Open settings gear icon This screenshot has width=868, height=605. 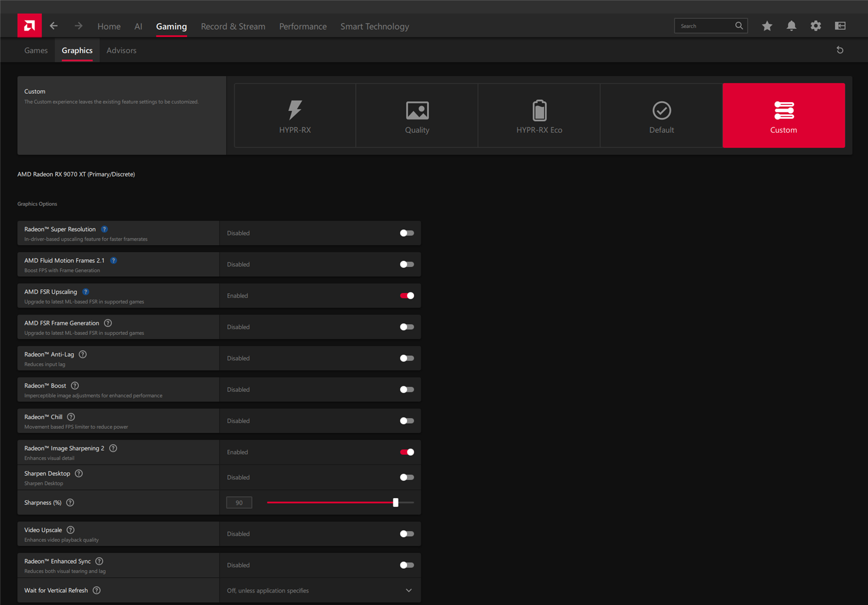[816, 26]
